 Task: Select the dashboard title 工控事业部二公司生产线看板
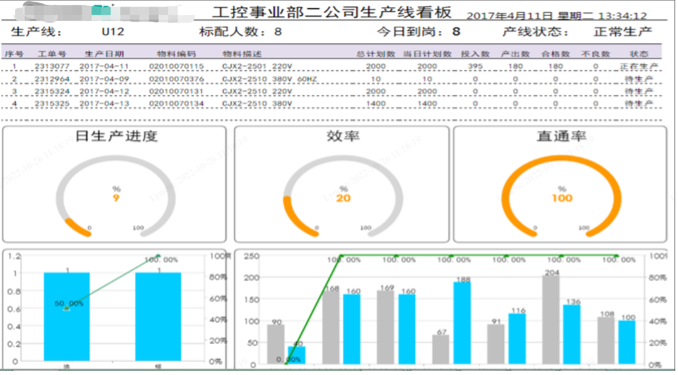point(332,12)
